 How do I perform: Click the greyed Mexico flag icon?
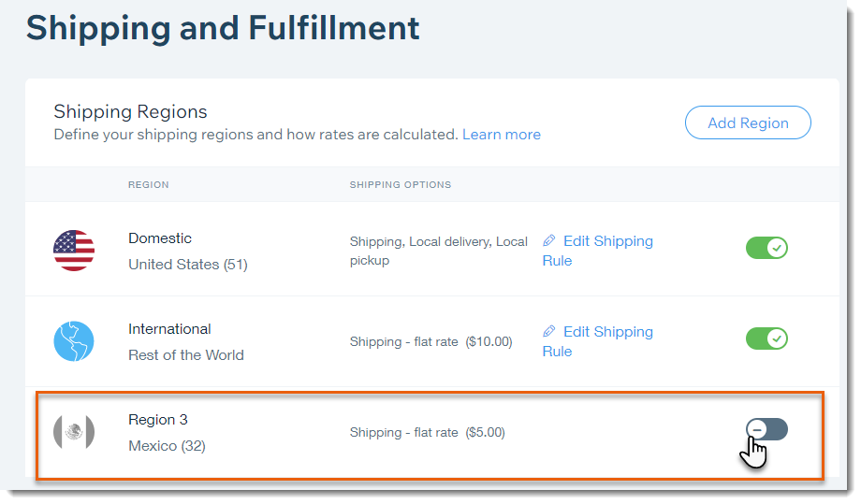point(74,432)
